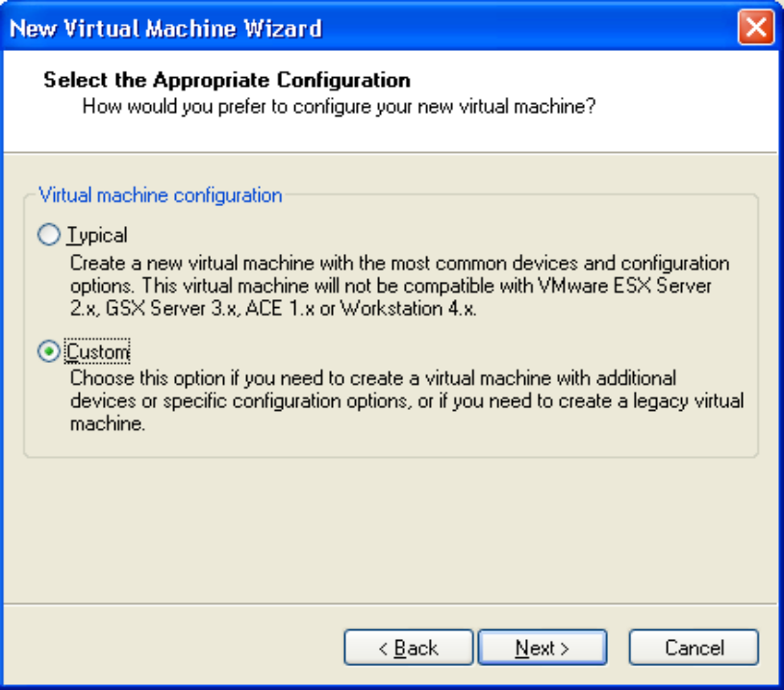Click the final Custom description line reading 'machine.'
This screenshot has height=690, width=784.
(x=107, y=424)
